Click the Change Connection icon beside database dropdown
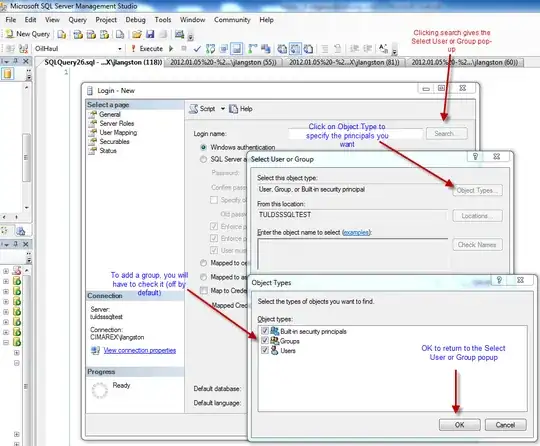Viewport: 540px width, 446px height. click(23, 49)
